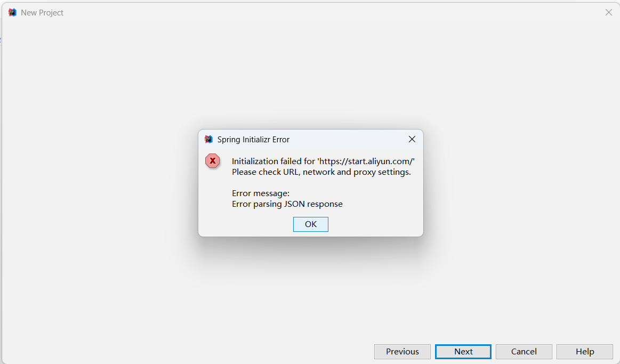Click the Please check URL, network line
This screenshot has width=620, height=364.
click(x=321, y=172)
